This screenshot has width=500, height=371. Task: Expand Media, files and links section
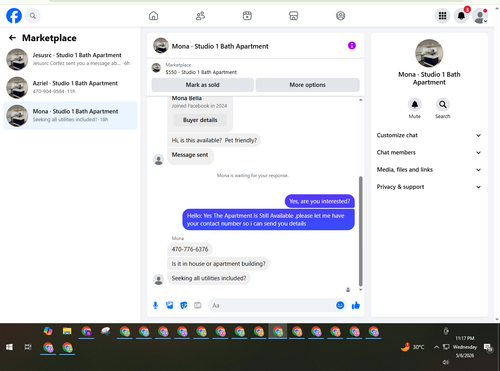[429, 170]
